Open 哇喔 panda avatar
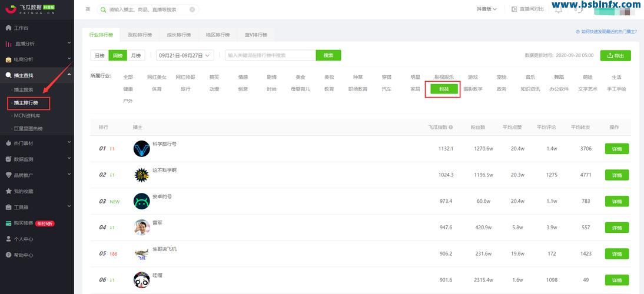 click(142, 280)
